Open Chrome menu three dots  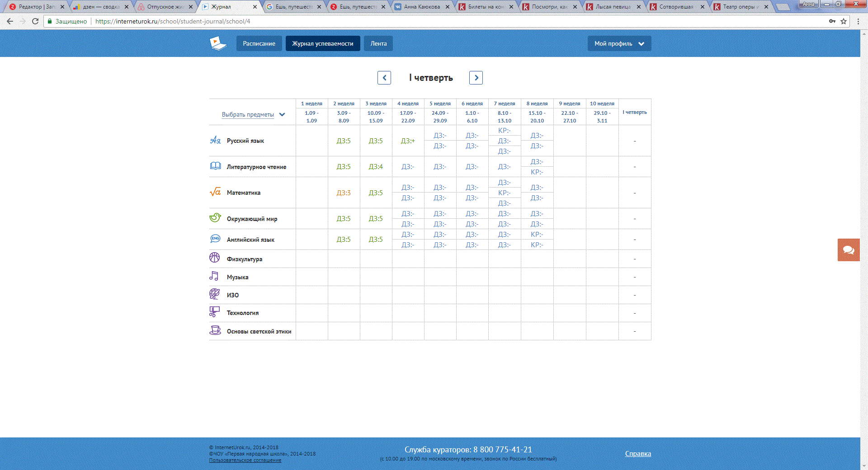(858, 21)
